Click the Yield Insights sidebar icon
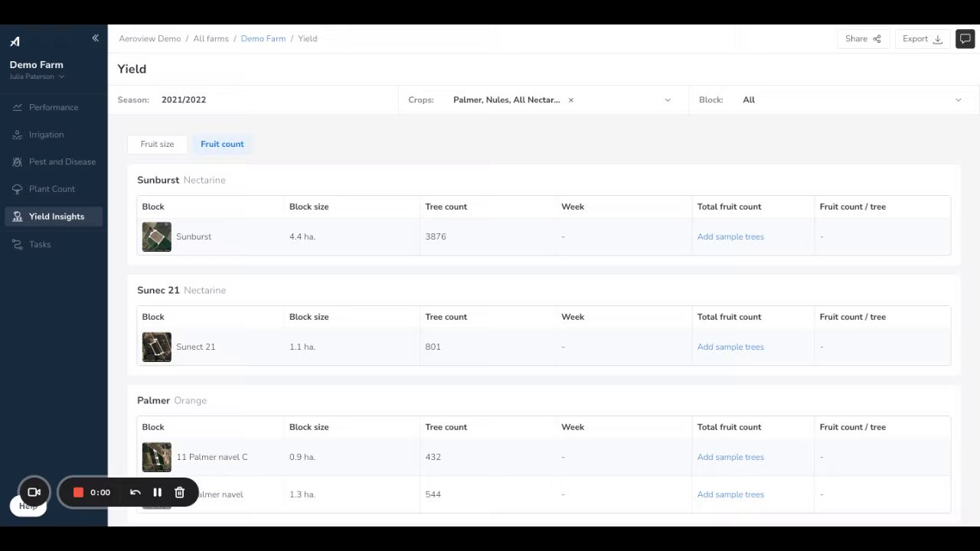Viewport: 980px width, 551px height. 17,217
